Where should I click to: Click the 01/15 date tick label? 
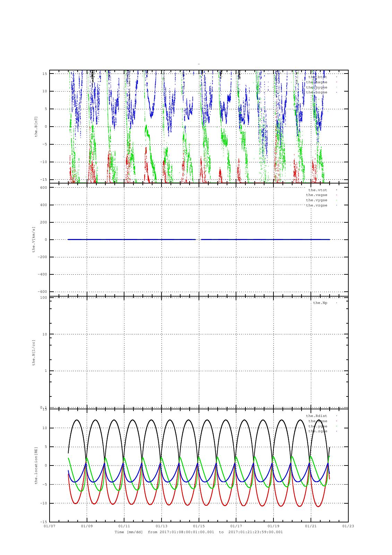(199, 526)
